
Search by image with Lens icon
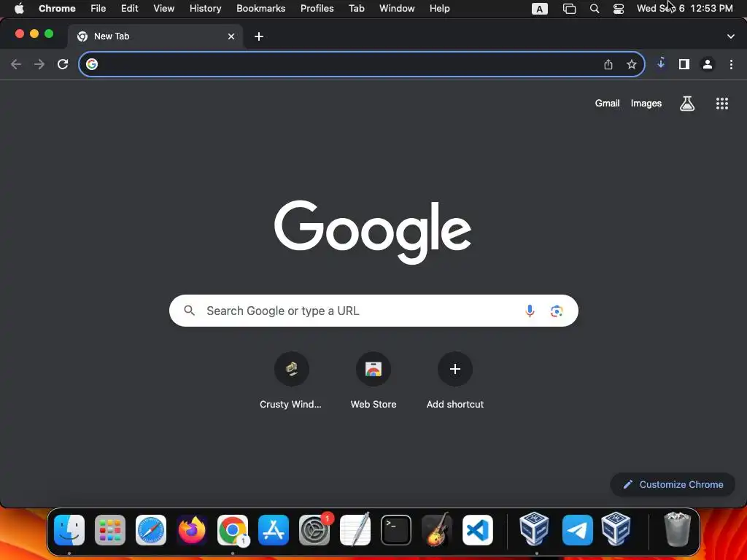point(557,311)
